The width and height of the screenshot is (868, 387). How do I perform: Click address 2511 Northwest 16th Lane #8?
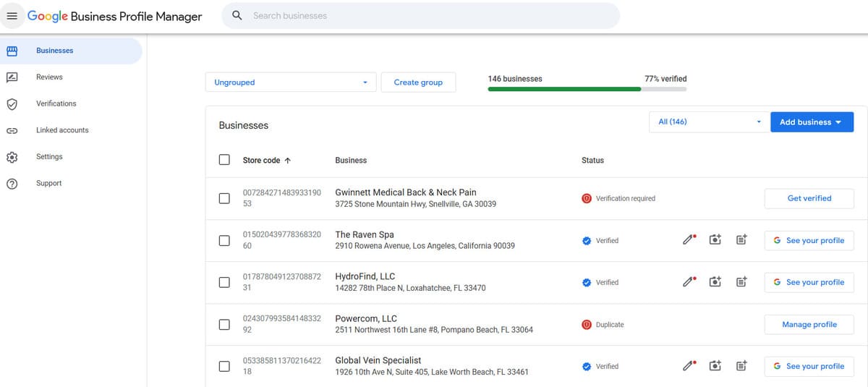pyautogui.click(x=434, y=330)
